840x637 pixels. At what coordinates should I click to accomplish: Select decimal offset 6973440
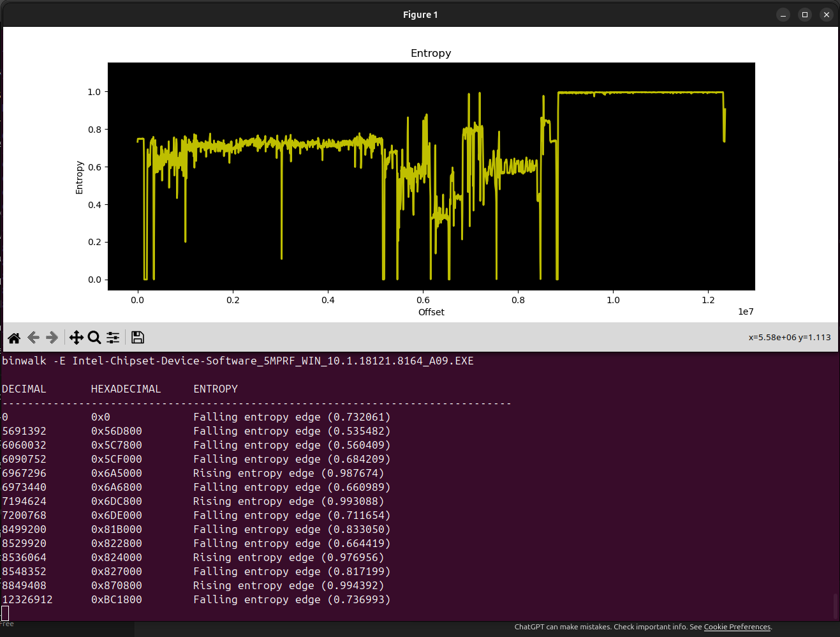point(24,487)
